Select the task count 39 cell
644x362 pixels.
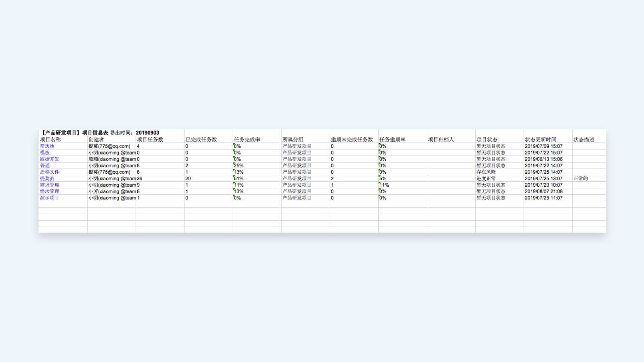click(x=160, y=179)
